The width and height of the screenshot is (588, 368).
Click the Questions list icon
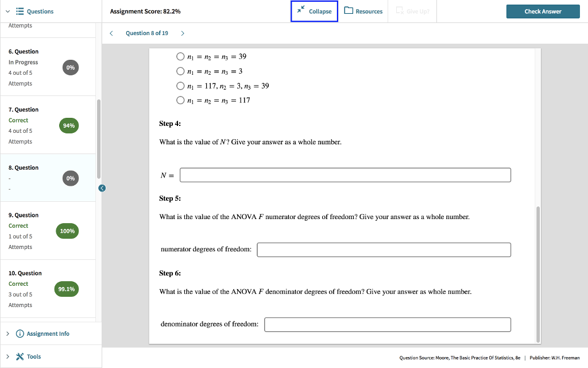[x=20, y=11]
